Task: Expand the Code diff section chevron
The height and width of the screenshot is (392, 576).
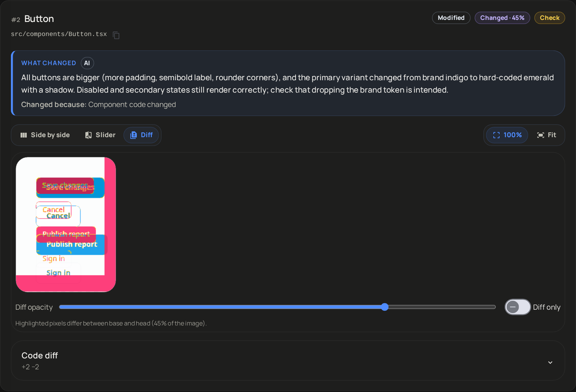Action: pos(550,363)
